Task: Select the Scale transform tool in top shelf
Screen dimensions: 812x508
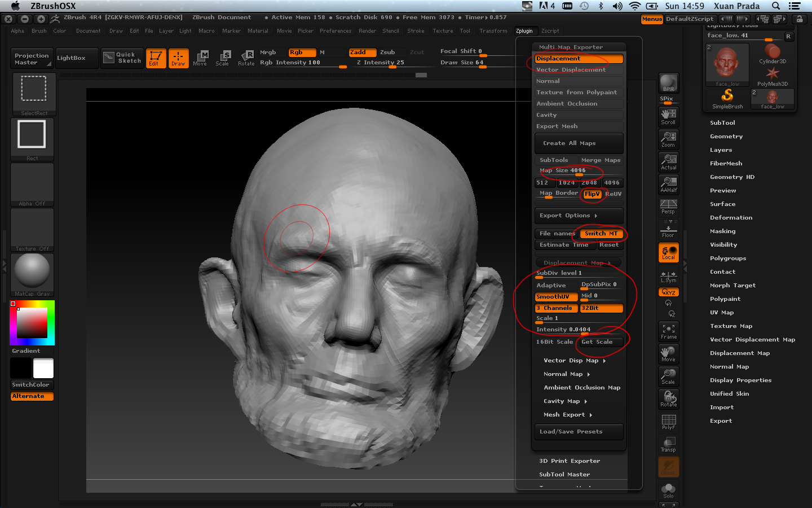Action: pyautogui.click(x=223, y=58)
